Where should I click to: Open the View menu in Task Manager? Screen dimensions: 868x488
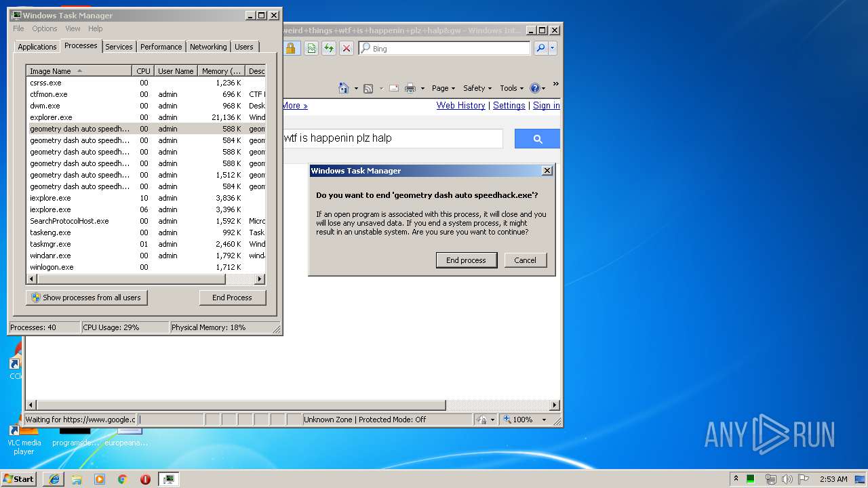[73, 28]
